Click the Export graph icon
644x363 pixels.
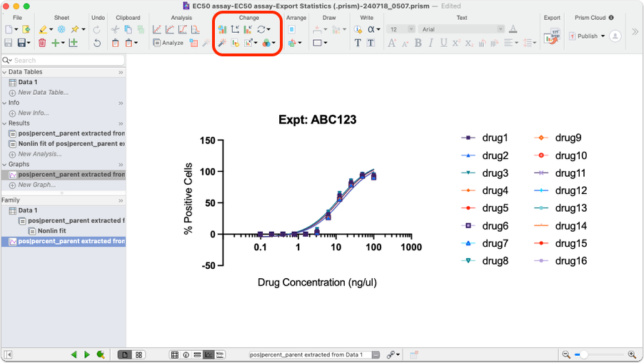[552, 37]
